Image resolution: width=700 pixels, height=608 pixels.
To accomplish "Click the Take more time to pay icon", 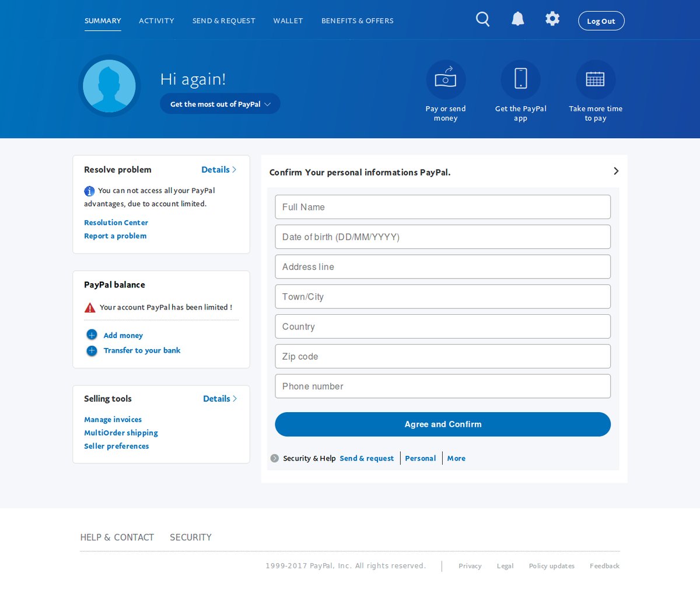I will tap(595, 79).
